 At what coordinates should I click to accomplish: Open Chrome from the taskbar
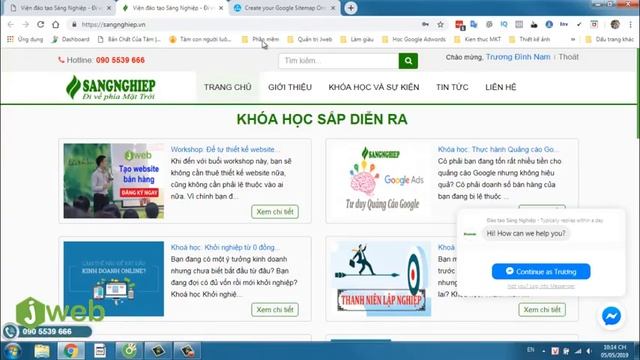coord(71,351)
